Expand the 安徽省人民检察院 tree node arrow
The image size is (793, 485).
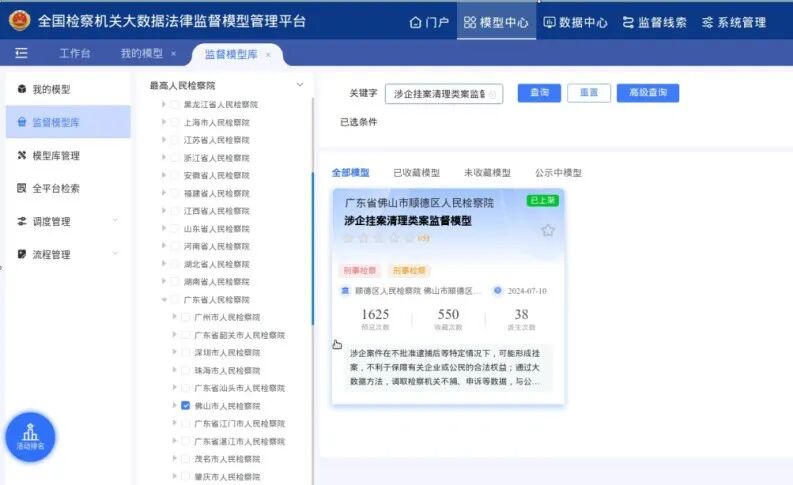pyautogui.click(x=164, y=175)
